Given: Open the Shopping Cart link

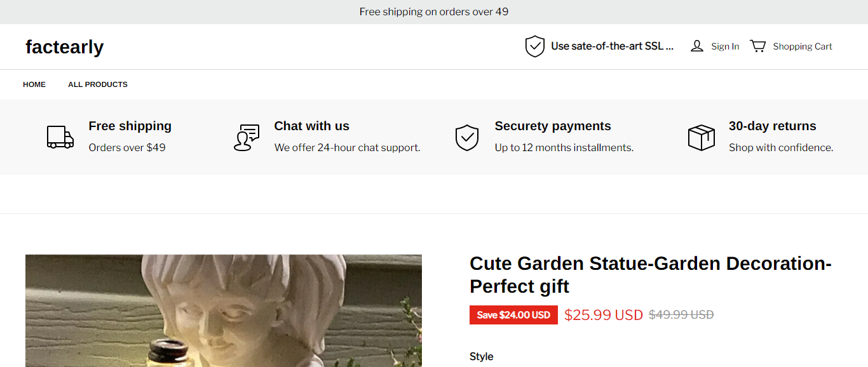Looking at the screenshot, I should click(x=803, y=46).
